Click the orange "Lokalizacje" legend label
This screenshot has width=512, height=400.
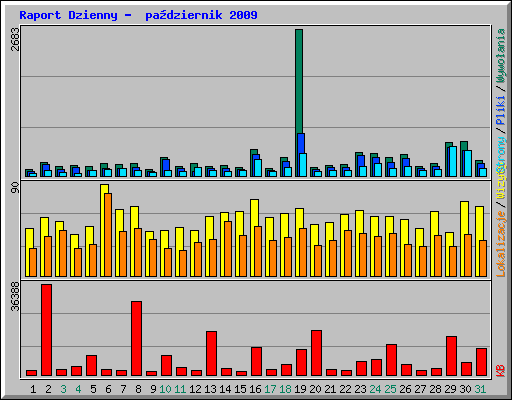pyautogui.click(x=500, y=243)
